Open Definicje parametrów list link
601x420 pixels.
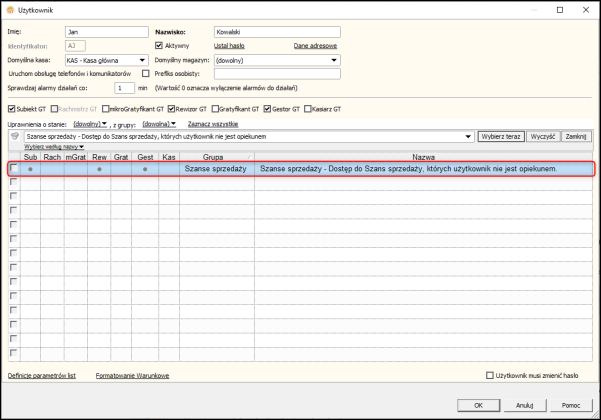pos(42,376)
